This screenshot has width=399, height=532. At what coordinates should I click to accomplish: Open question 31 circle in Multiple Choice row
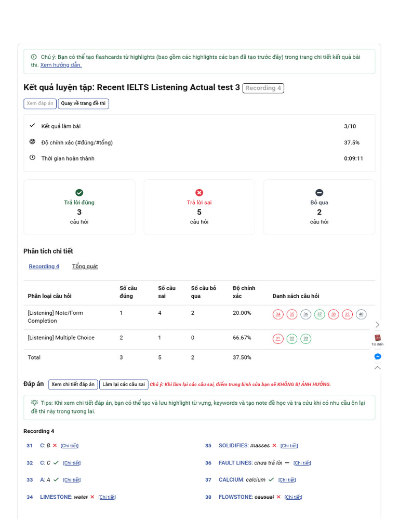(x=278, y=339)
